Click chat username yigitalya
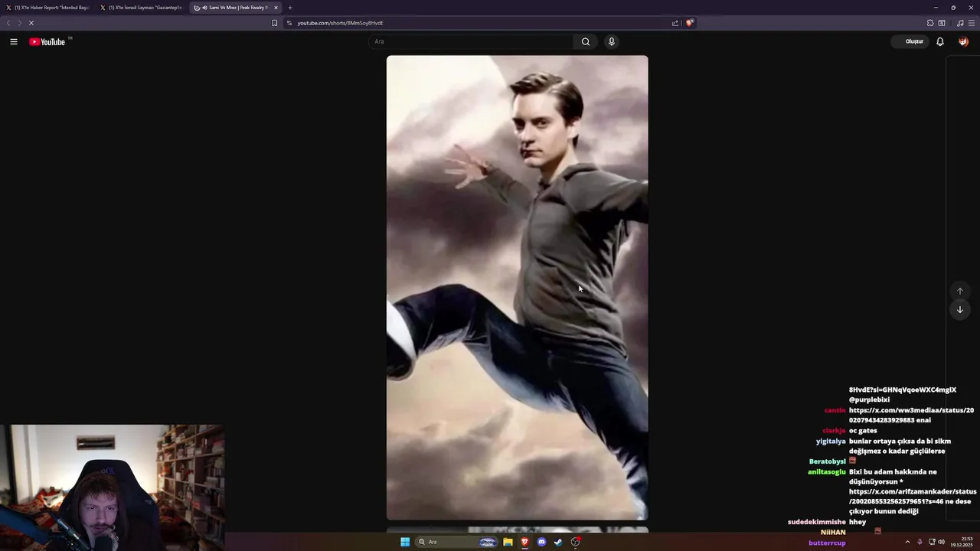The height and width of the screenshot is (551, 980). coord(831,441)
